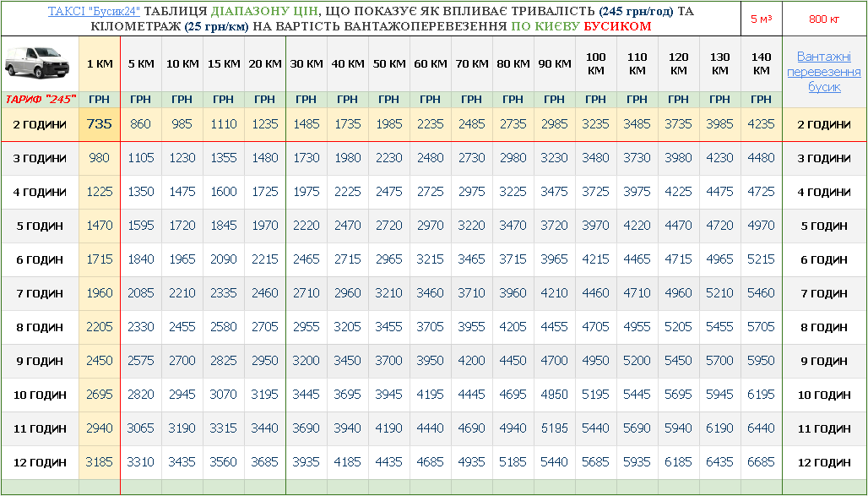
Task: Open the ТАКСІ "Бусик24" link
Action: [94, 12]
